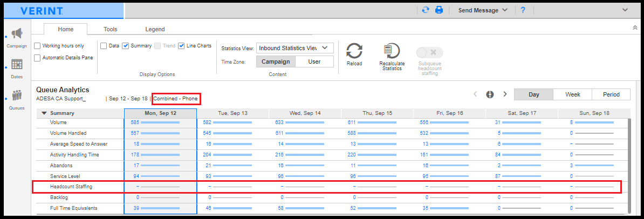
Task: Collapse the Summary section triangle
Action: tap(44, 113)
